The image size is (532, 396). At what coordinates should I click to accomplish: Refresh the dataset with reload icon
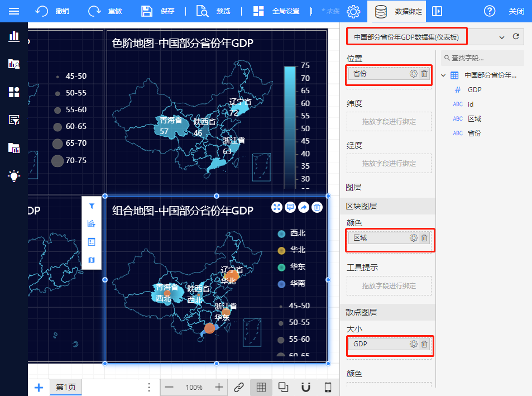pyautogui.click(x=516, y=37)
